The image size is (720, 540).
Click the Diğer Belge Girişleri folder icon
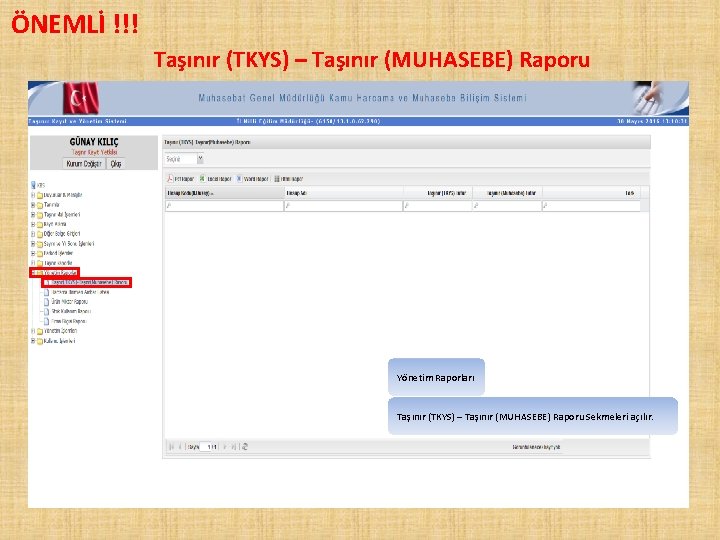(40, 234)
